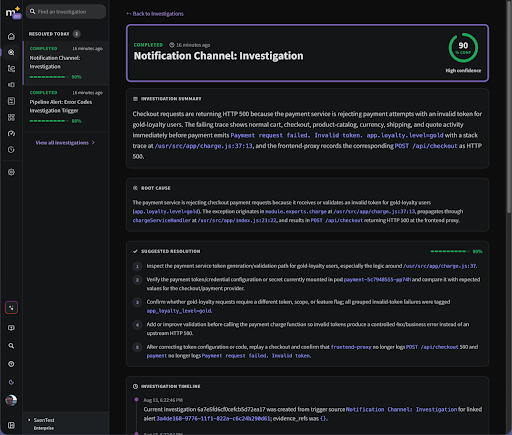Viewport: 512px width, 435px height.
Task: Open Pipeline Alert: Error Codes investigation item
Action: click(x=66, y=107)
